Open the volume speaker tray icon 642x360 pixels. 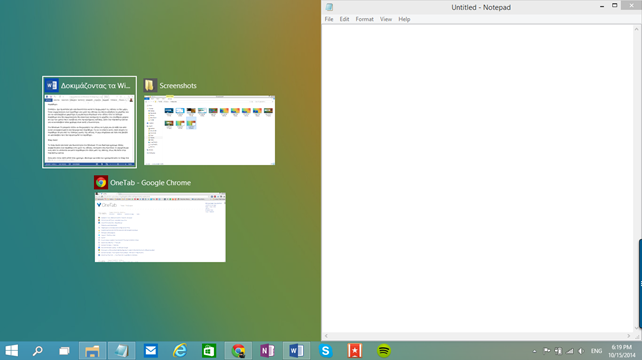point(581,351)
